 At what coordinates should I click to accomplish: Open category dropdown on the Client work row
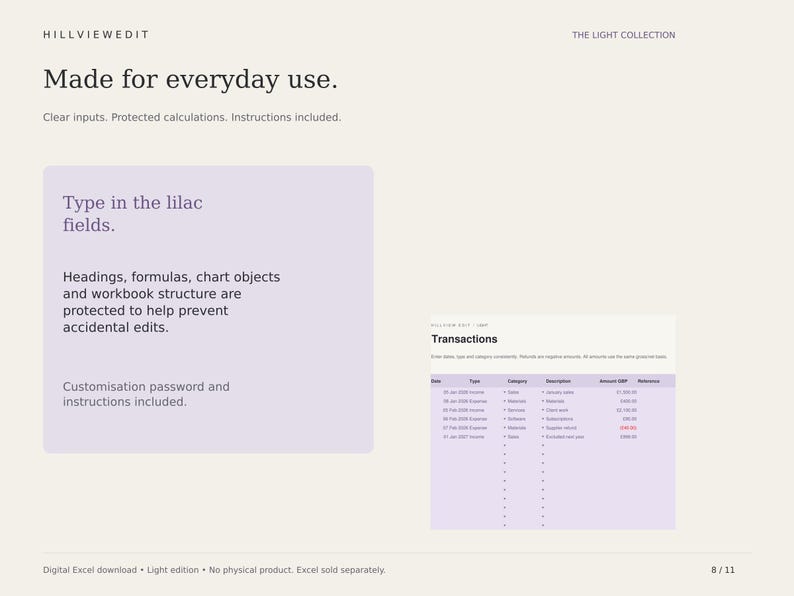[505, 410]
